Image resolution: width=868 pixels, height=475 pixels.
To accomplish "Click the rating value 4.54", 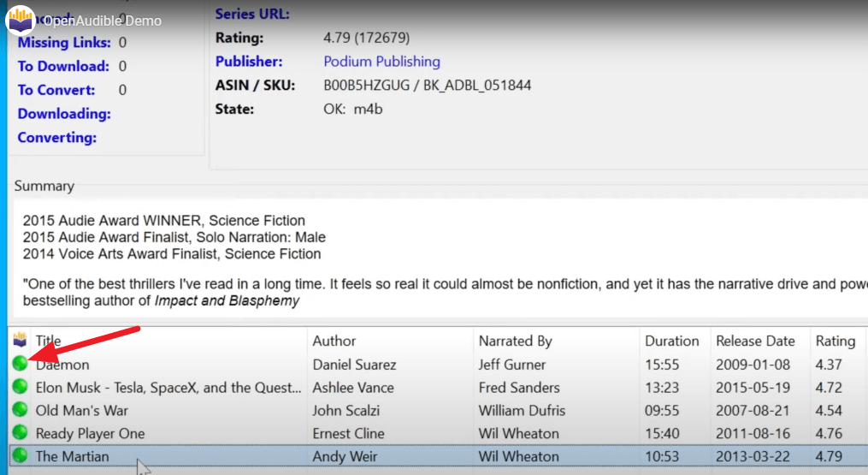I will point(829,410).
